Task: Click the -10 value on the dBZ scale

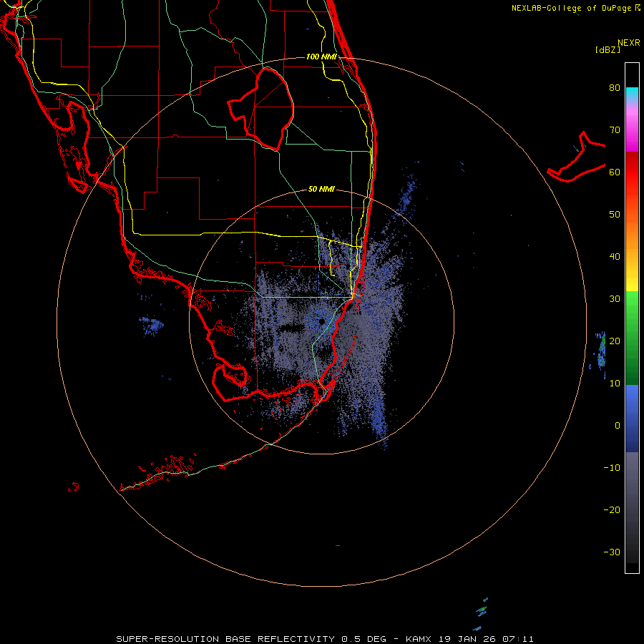Action: [612, 468]
